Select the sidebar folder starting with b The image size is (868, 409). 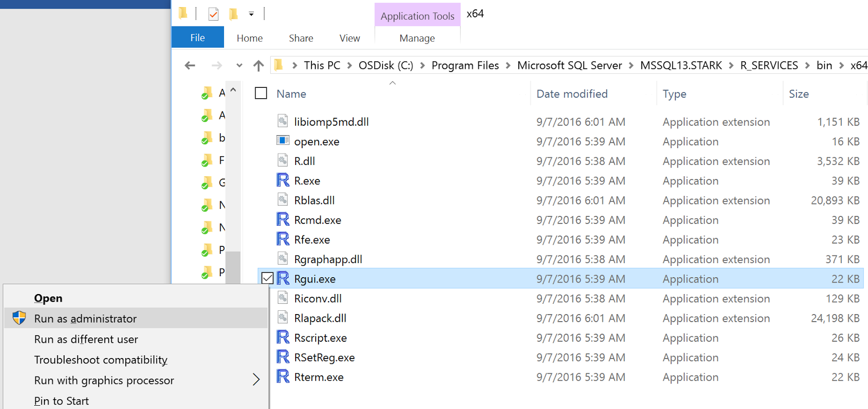click(x=214, y=138)
